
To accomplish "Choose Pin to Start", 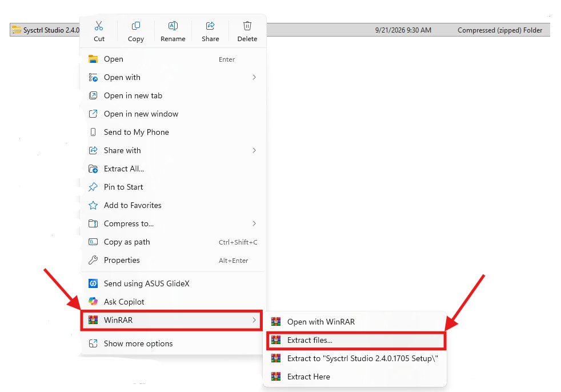I will pos(173,187).
